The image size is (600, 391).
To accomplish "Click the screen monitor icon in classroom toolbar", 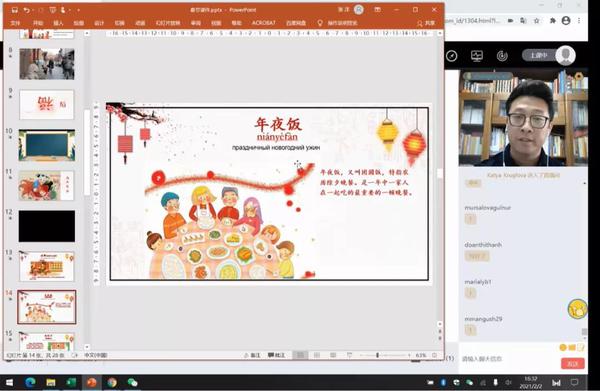I will pos(476,56).
